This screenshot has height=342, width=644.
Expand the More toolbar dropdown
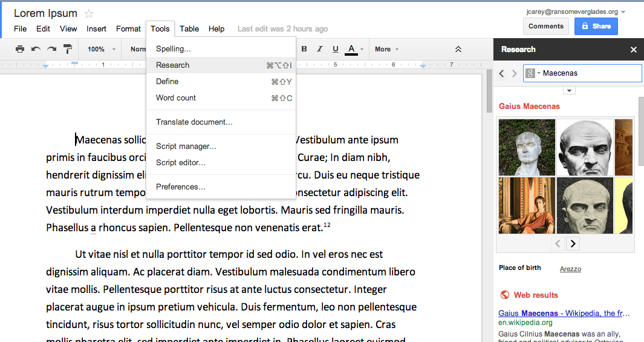(386, 49)
